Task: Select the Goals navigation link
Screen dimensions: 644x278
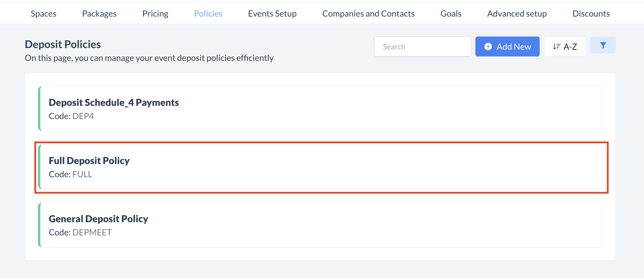Action: pyautogui.click(x=450, y=13)
